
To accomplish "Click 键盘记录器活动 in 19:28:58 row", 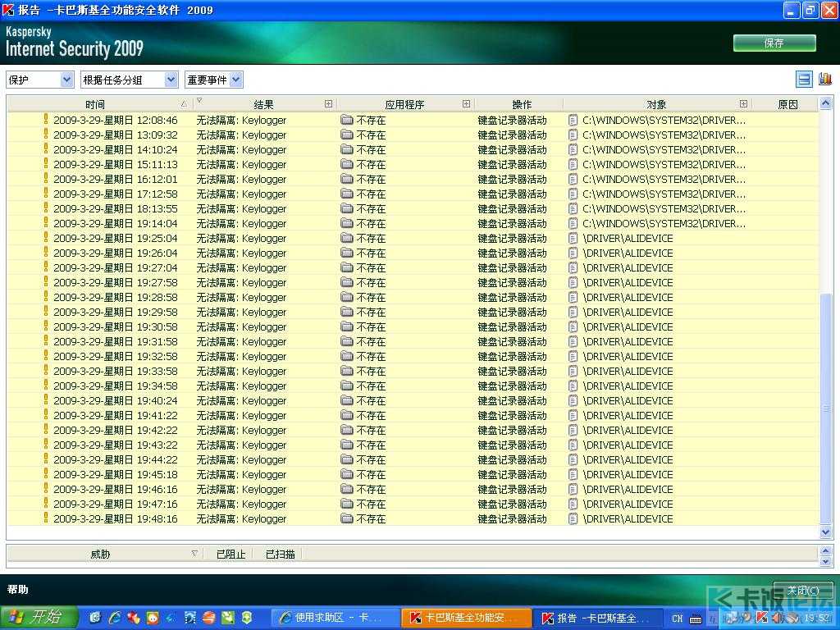I will click(512, 297).
